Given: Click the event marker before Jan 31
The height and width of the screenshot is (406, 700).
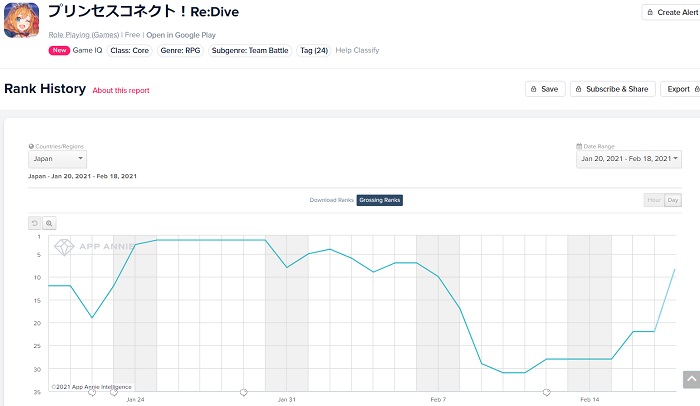Looking at the screenshot, I should point(243,393).
